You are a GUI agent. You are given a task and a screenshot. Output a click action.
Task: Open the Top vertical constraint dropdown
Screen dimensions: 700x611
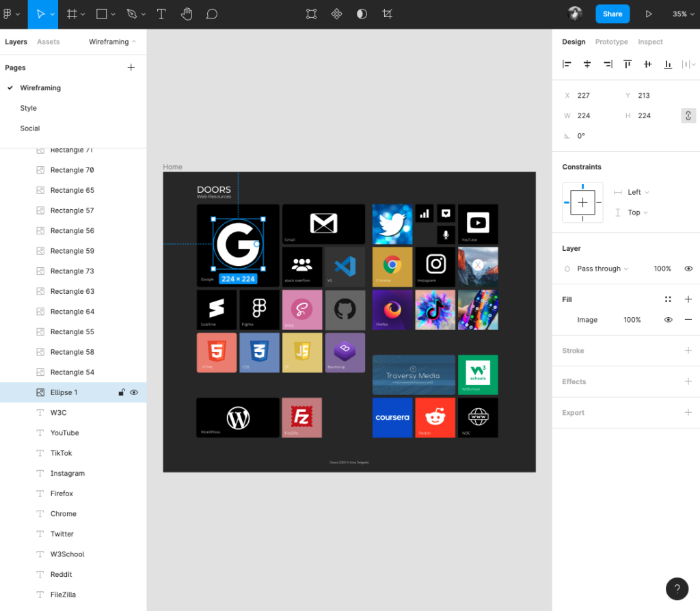[x=638, y=213]
